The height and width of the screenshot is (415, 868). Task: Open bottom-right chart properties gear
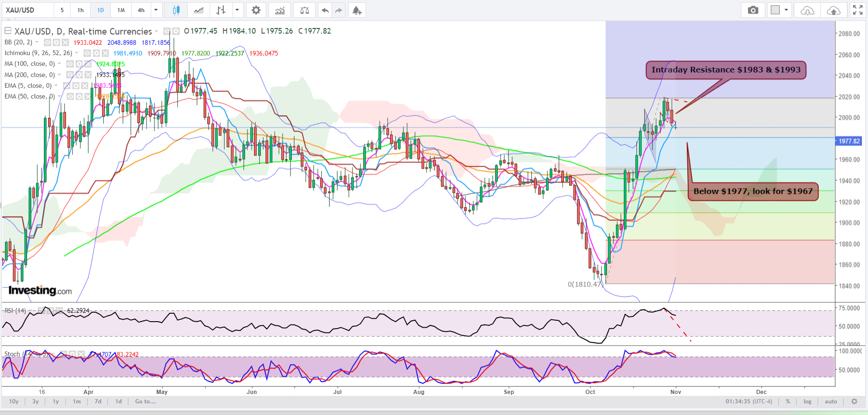[x=854, y=401]
